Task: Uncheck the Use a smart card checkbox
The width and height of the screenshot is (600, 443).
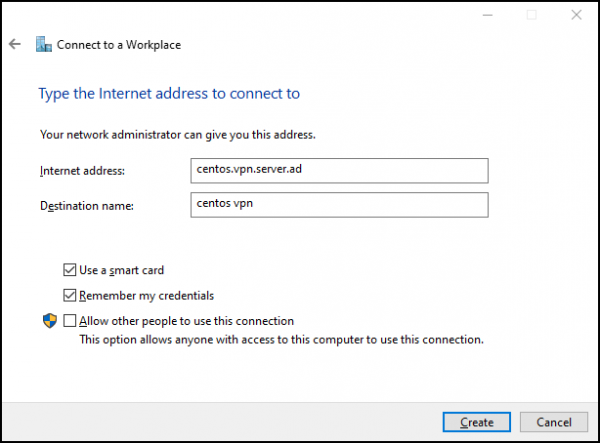Action: 69,270
